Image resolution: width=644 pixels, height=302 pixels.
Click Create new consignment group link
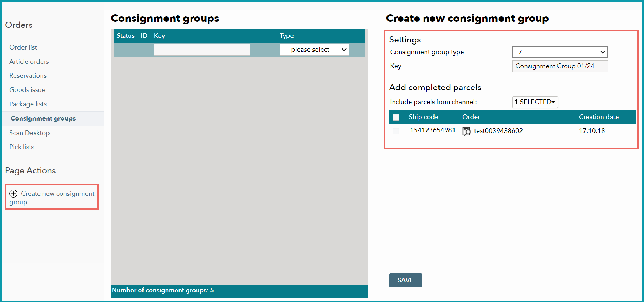[52, 198]
